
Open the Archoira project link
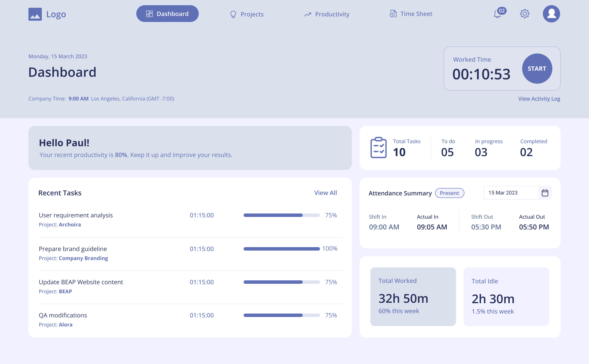[x=70, y=224]
